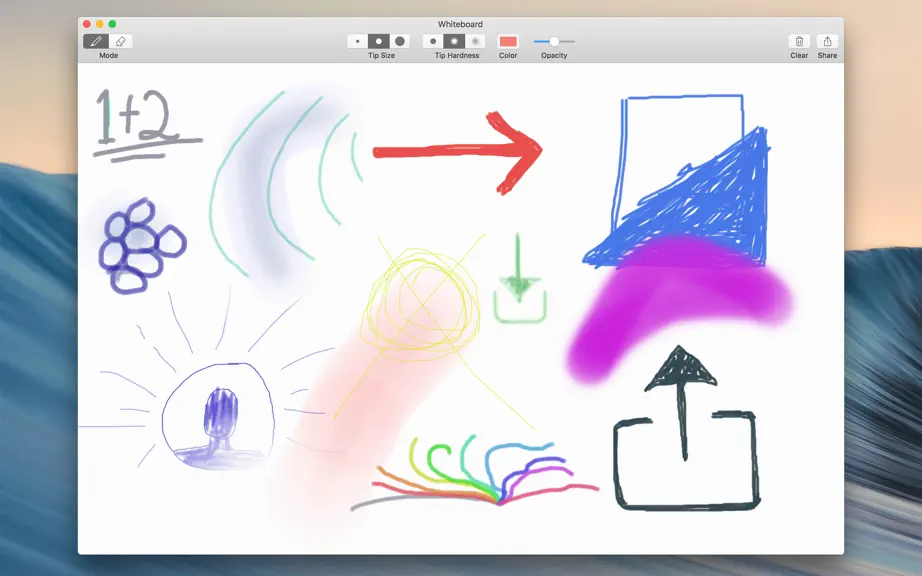Choose the largest tip size
The image size is (922, 576).
tap(400, 41)
